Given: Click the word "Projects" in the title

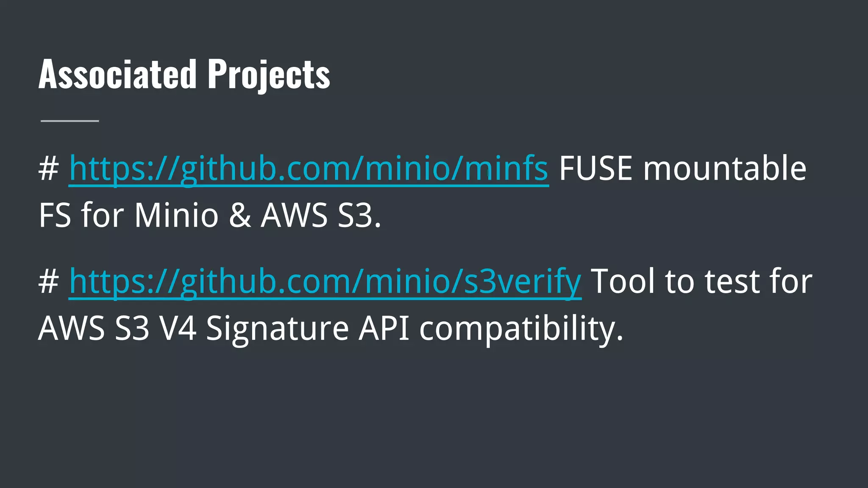Looking at the screenshot, I should point(269,75).
